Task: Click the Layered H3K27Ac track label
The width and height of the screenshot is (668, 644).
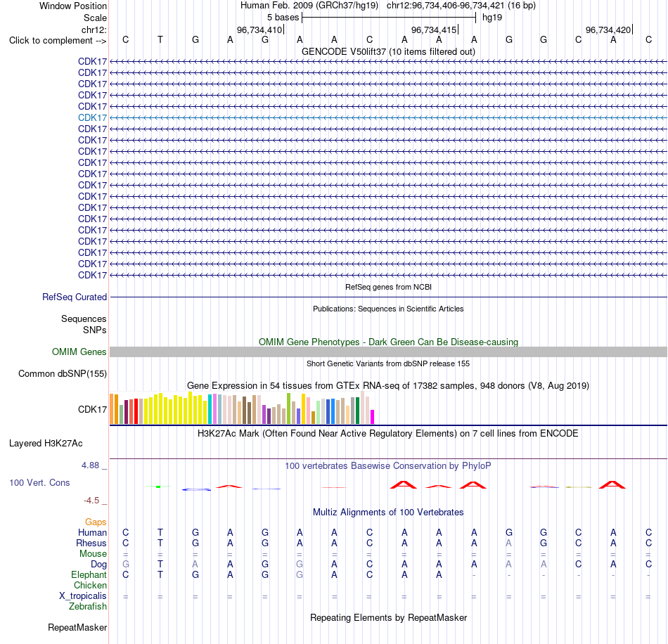Action: pyautogui.click(x=46, y=444)
